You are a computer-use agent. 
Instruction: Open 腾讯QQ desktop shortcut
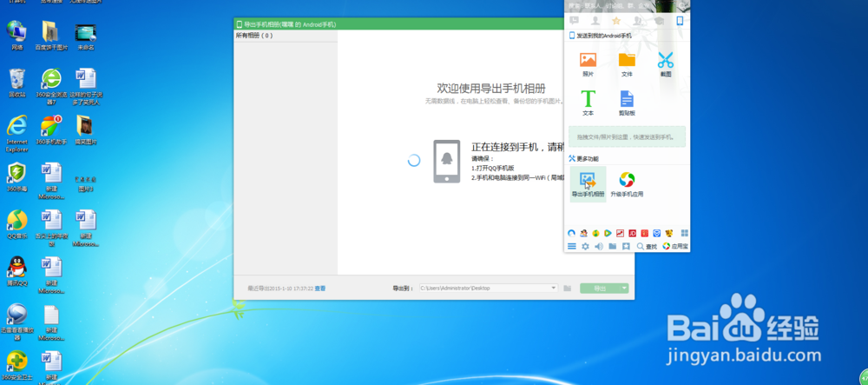[17, 271]
